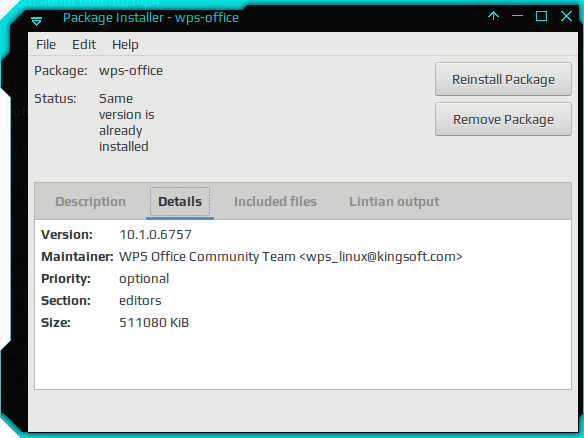Maximize the Package Installer window

(541, 16)
